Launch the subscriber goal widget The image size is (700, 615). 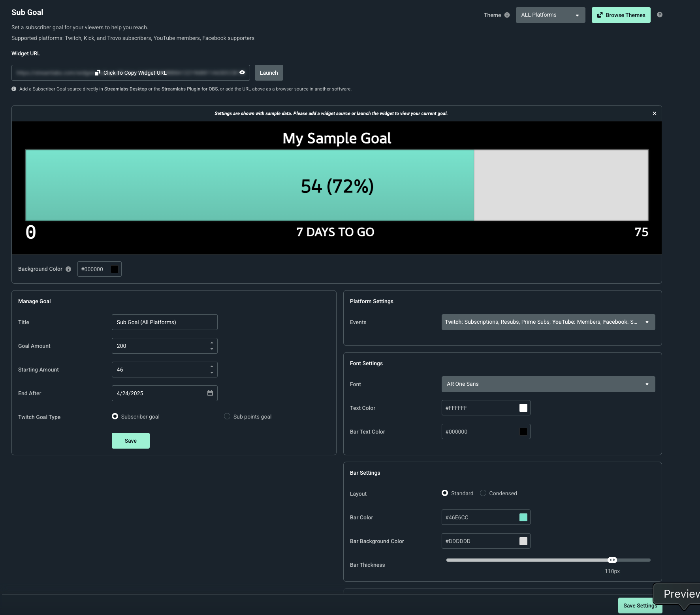pyautogui.click(x=269, y=73)
